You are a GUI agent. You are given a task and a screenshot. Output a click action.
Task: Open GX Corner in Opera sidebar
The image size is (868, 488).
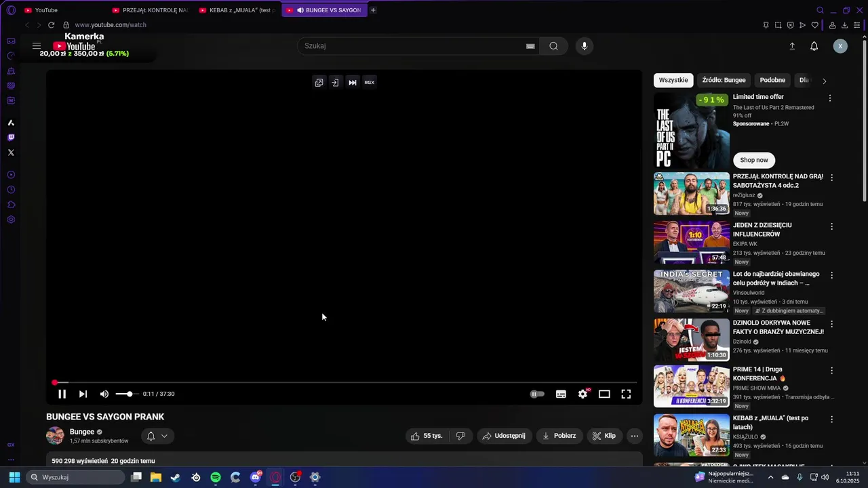pyautogui.click(x=11, y=41)
